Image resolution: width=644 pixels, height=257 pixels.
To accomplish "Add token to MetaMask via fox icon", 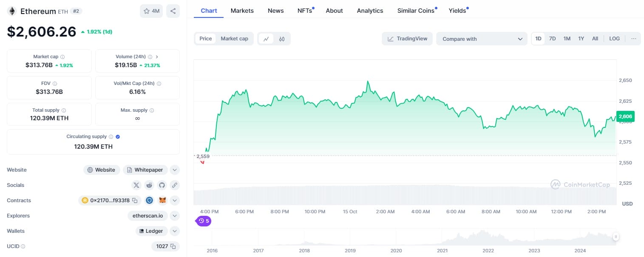I will point(162,201).
